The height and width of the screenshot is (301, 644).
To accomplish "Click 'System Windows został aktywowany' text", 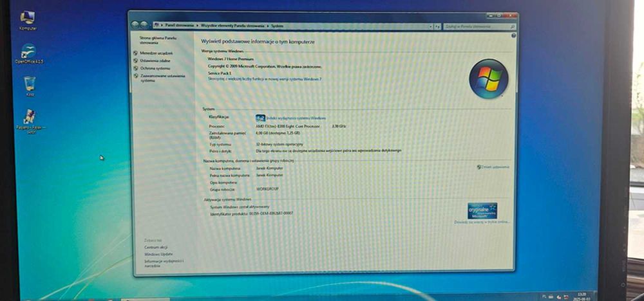I will 240,207.
